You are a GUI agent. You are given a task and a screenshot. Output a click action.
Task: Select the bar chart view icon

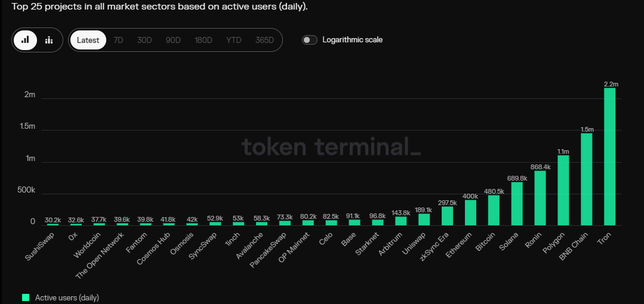pos(25,40)
